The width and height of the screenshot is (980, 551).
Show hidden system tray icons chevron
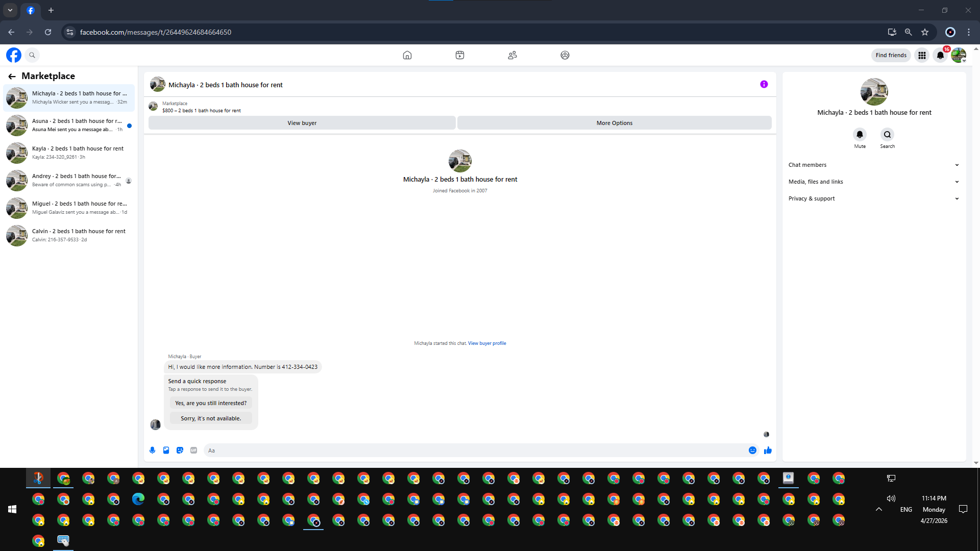click(879, 509)
